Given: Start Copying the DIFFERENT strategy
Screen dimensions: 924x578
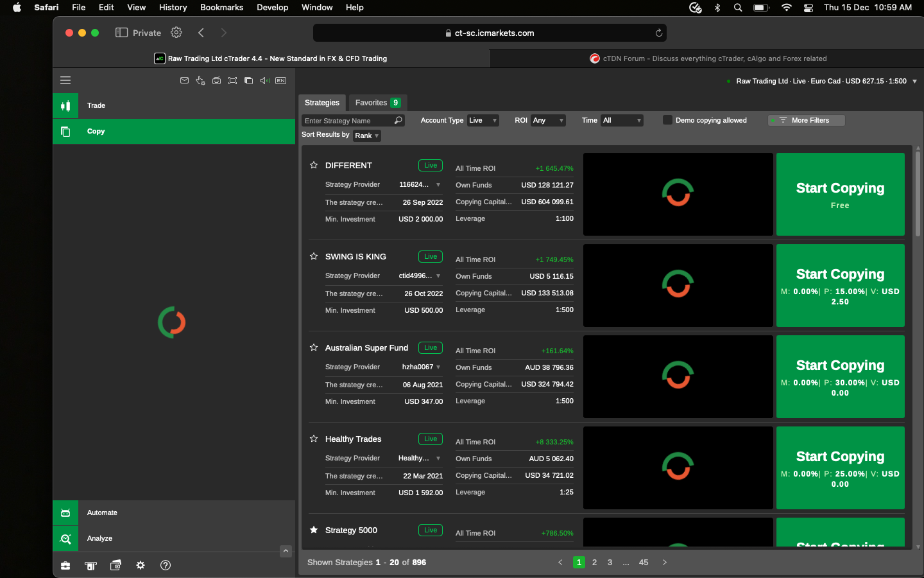Looking at the screenshot, I should click(841, 194).
